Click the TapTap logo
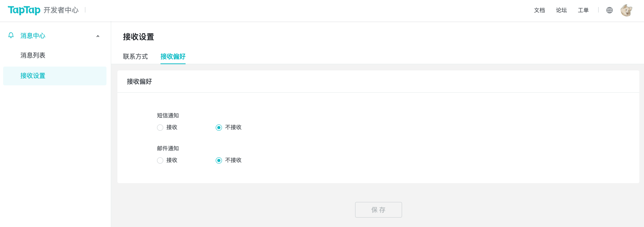 [x=24, y=10]
